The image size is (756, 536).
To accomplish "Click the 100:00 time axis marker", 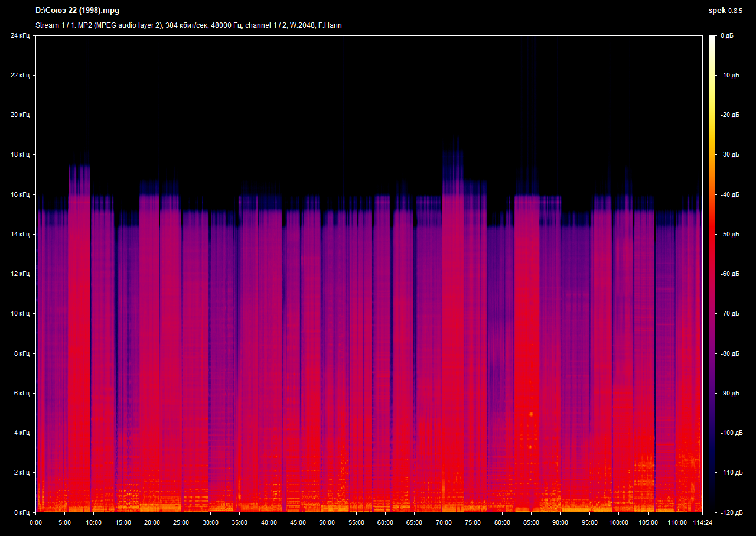I will pos(618,523).
